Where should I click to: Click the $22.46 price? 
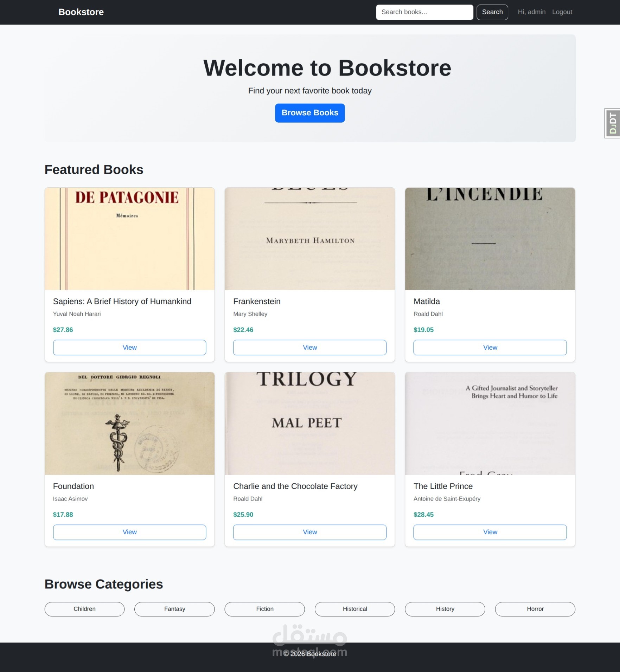coord(243,330)
